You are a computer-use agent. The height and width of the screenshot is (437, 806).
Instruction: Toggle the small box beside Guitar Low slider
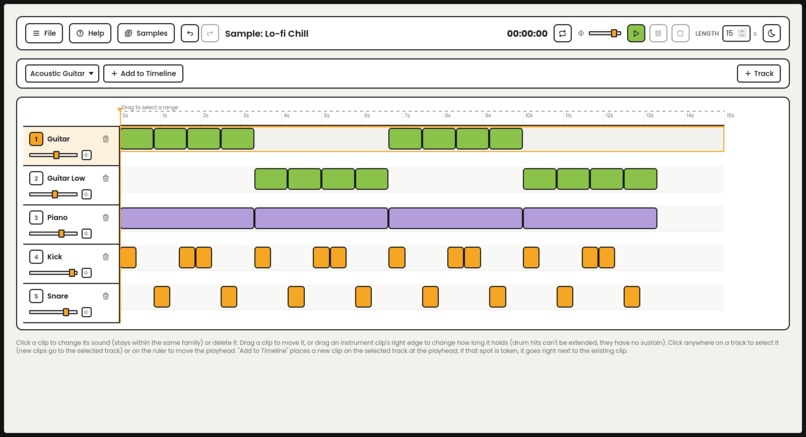point(86,194)
